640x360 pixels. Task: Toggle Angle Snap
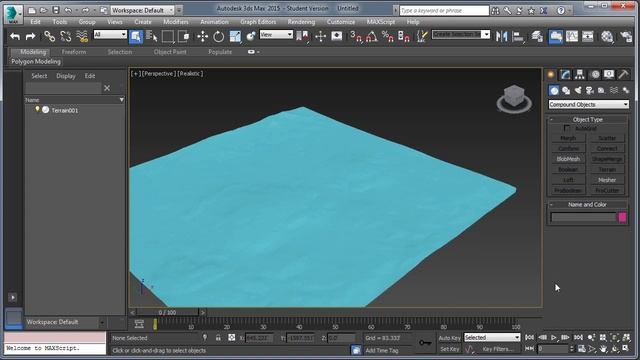371,36
